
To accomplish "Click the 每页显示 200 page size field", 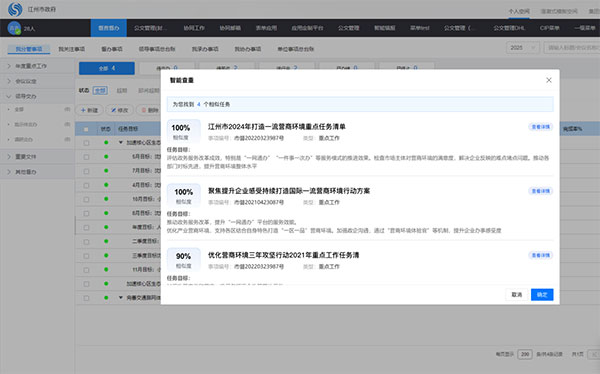I will pyautogui.click(x=525, y=354).
